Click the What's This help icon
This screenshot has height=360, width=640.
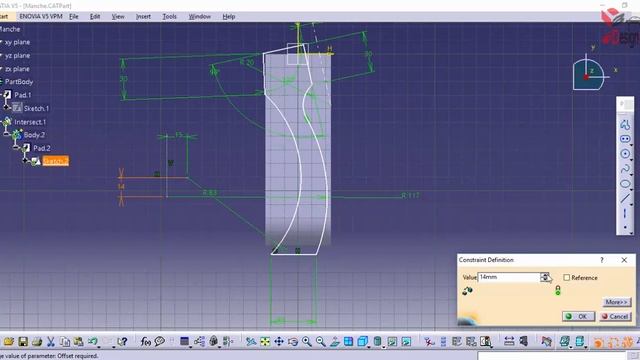point(122,341)
